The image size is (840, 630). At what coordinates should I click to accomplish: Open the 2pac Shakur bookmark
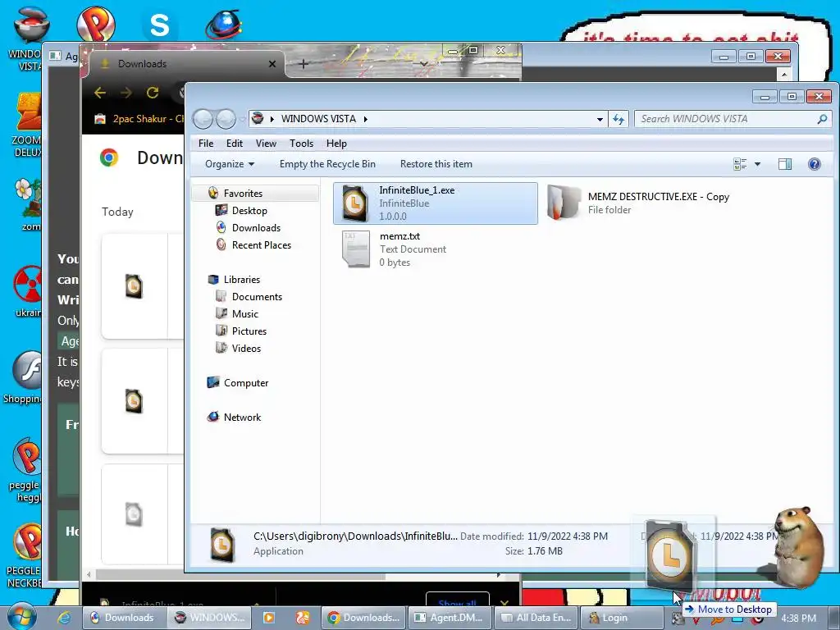[139, 119]
